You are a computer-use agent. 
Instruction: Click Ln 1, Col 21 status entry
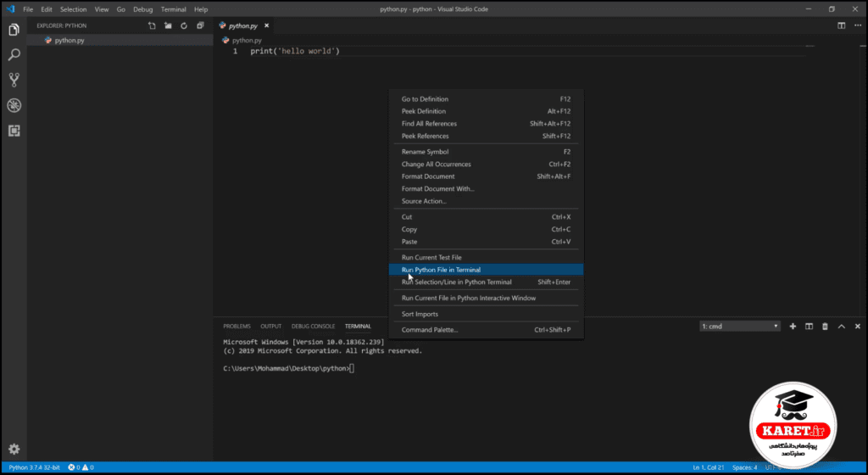pos(709,467)
